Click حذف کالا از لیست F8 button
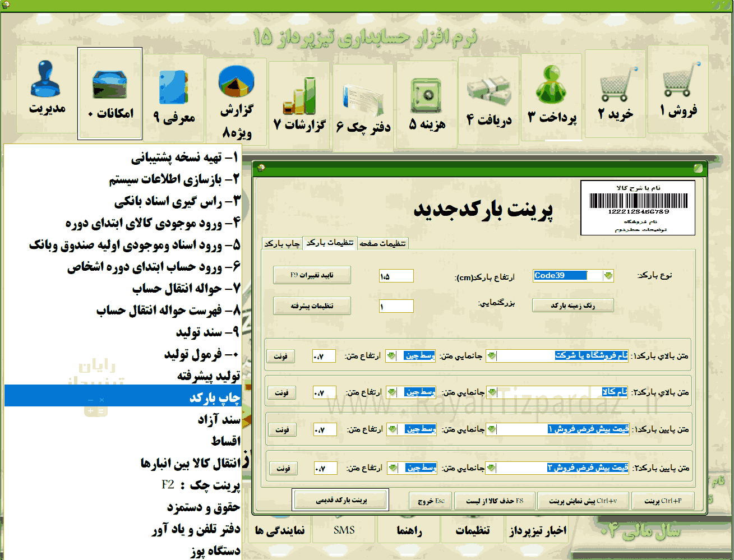 (495, 501)
